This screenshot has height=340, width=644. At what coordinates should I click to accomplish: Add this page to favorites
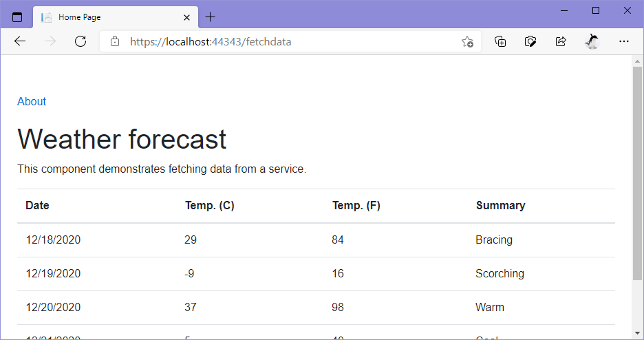point(467,41)
